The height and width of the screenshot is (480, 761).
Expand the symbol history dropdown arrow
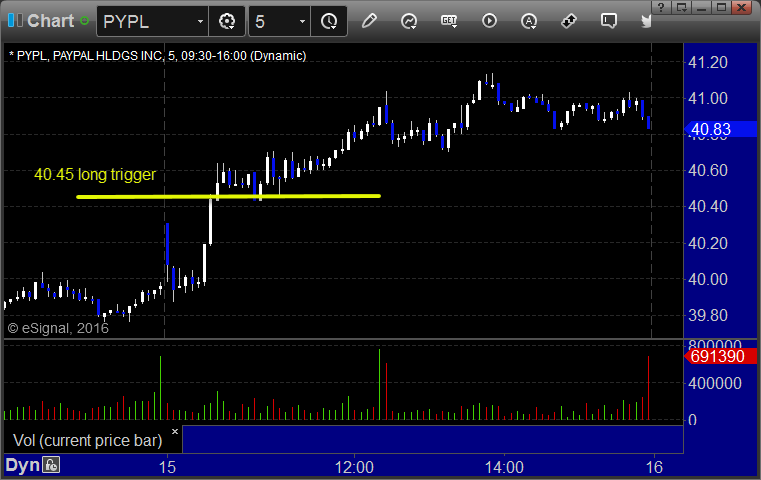tap(200, 21)
